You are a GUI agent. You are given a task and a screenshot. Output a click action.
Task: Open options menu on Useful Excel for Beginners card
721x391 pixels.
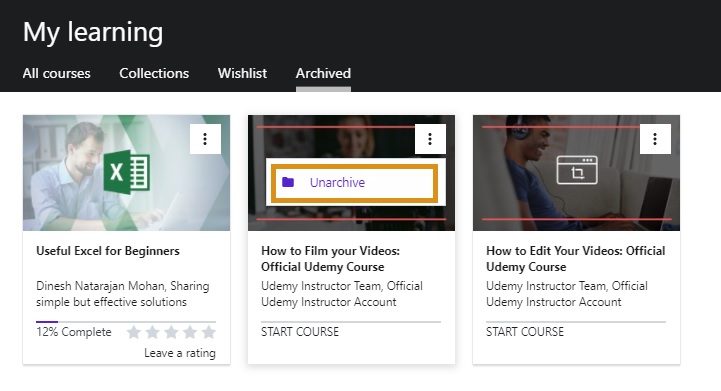(x=205, y=139)
